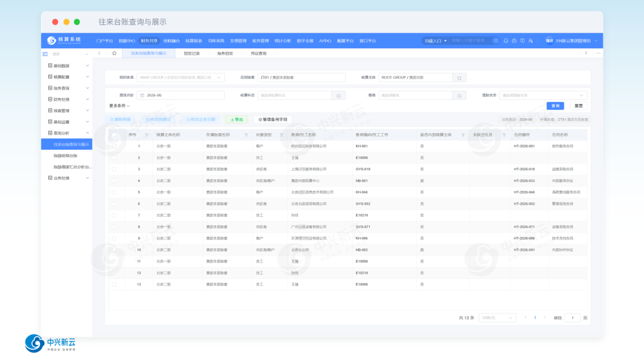Select 财务共享 in the top navigation
This screenshot has width=644, height=363.
(149, 41)
